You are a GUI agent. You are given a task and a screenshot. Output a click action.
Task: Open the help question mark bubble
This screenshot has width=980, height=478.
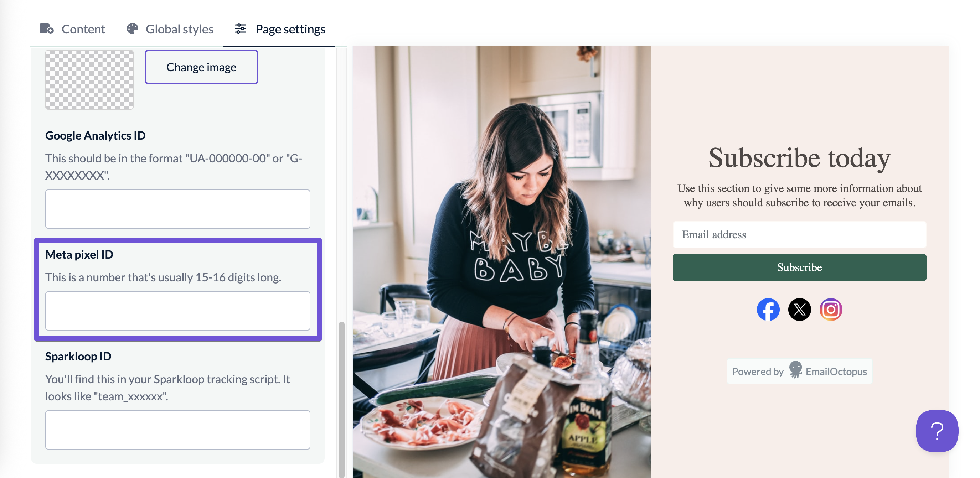pyautogui.click(x=937, y=431)
